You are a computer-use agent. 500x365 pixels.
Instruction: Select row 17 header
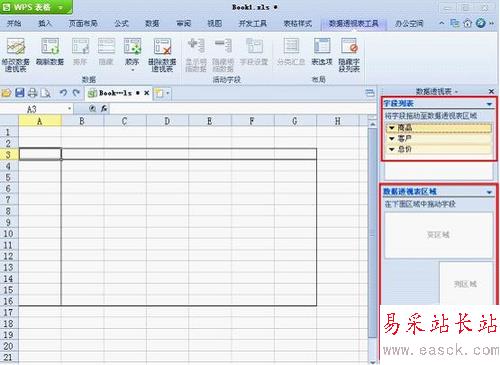pos(9,312)
